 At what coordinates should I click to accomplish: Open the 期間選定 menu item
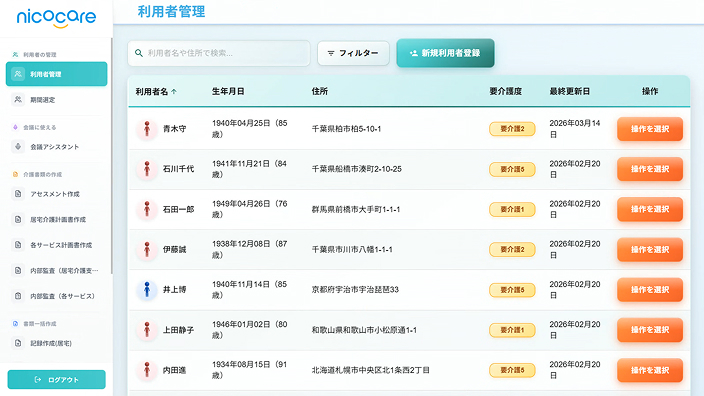(x=57, y=100)
